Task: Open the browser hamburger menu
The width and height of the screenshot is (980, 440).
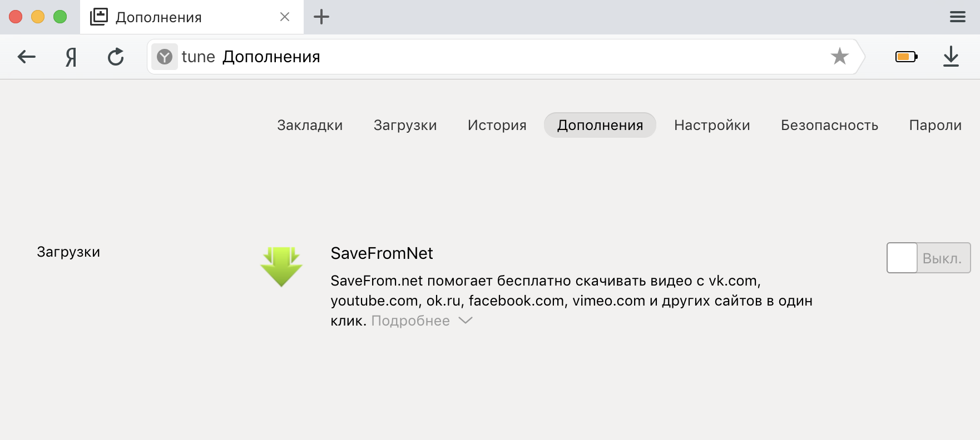Action: tap(957, 17)
